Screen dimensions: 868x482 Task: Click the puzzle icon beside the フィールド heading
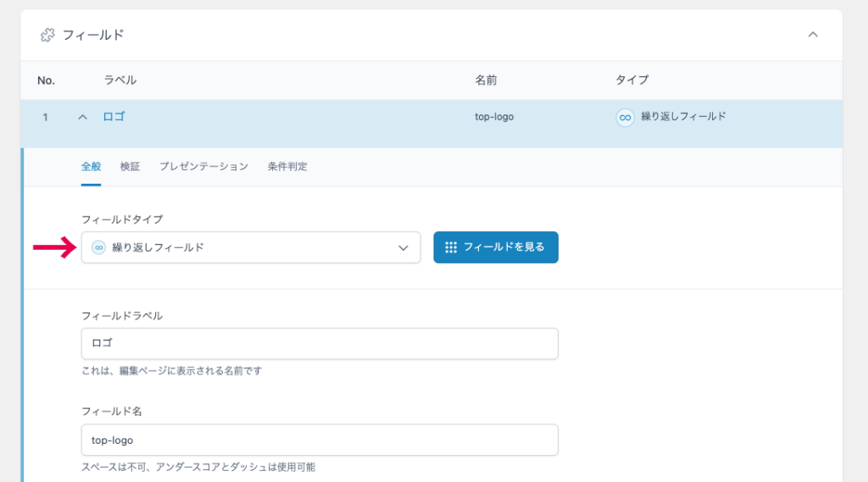pos(47,36)
